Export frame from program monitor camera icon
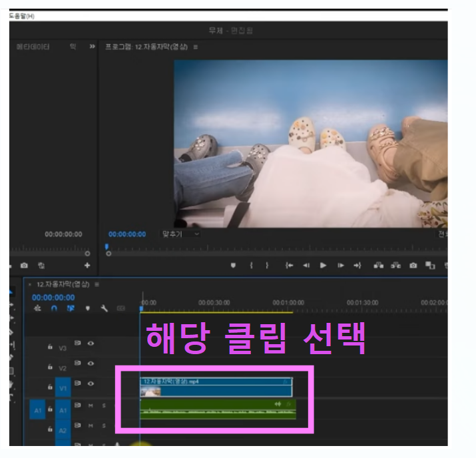This screenshot has width=476, height=458. (x=413, y=266)
